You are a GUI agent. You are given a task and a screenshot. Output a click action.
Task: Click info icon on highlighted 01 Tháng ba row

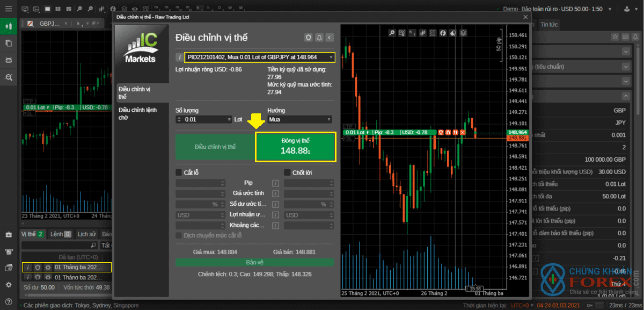pos(27,267)
